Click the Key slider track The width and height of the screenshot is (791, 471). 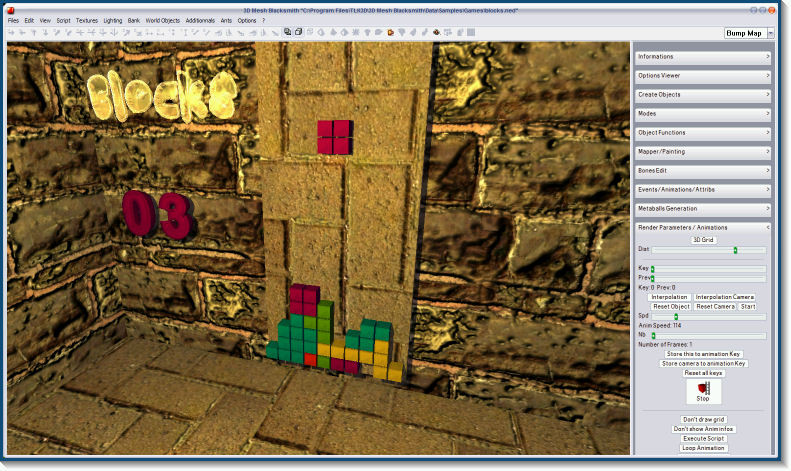tap(709, 269)
